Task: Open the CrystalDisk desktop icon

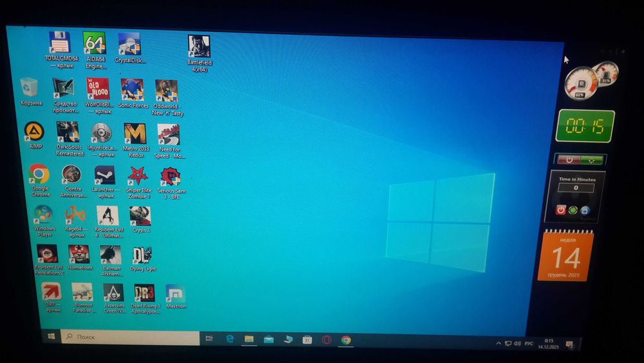Action: pyautogui.click(x=129, y=44)
